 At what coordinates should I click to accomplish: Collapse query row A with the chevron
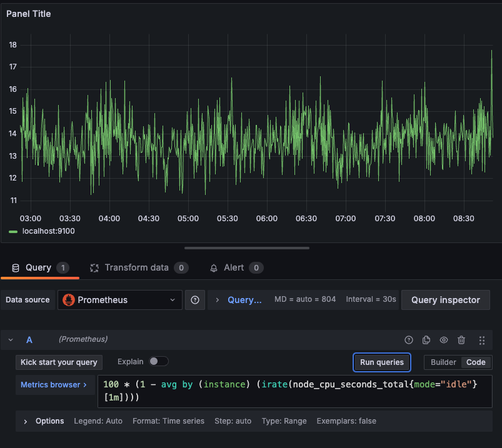(x=11, y=340)
